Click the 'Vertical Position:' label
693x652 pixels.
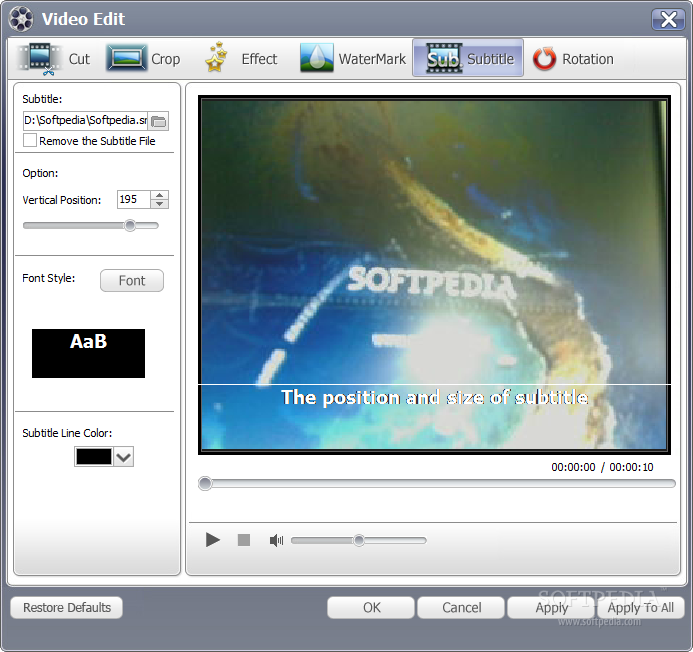pos(62,200)
